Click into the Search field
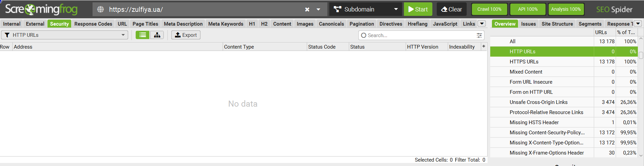The height and width of the screenshot is (166, 644). coord(419,35)
